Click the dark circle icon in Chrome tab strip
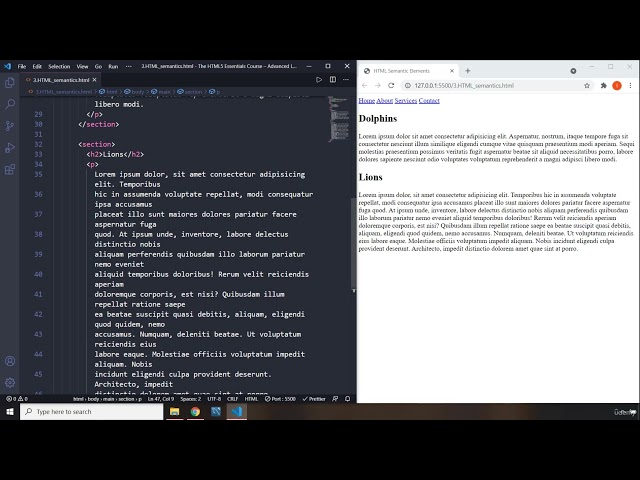The width and height of the screenshot is (640, 480). (573, 71)
